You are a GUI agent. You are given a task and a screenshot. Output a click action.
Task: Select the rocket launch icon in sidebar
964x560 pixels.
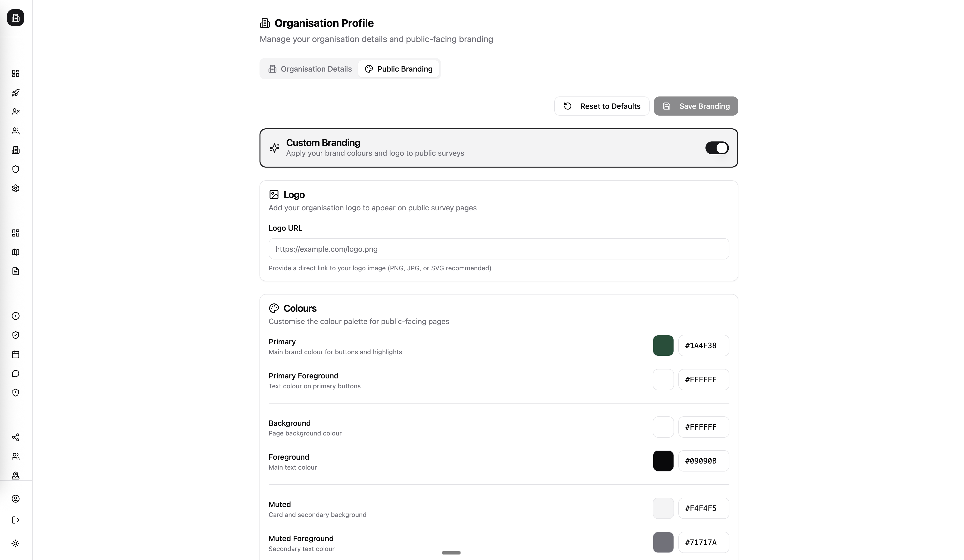point(15,93)
